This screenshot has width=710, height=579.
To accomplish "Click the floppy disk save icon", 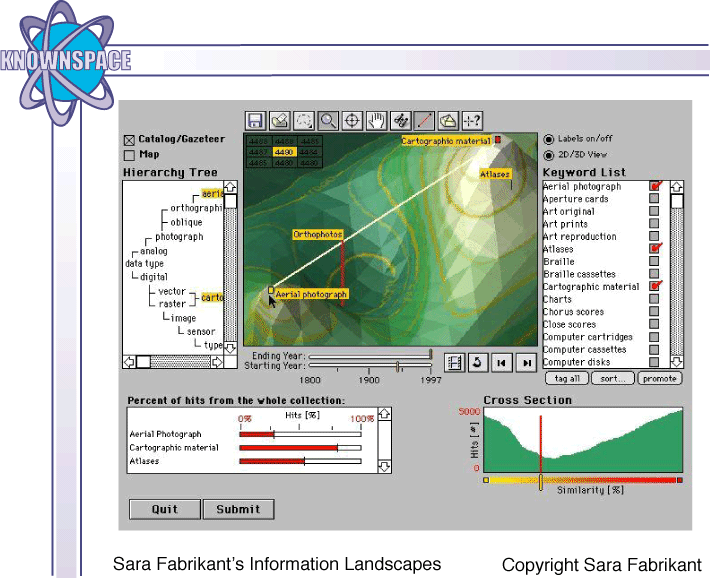I will click(x=256, y=120).
